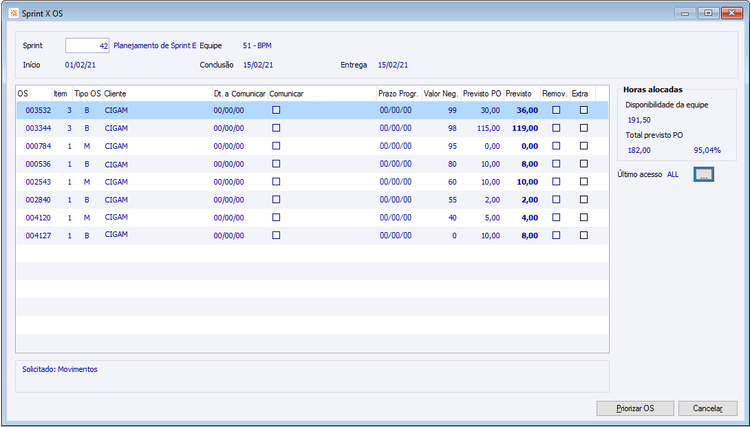Check Comunicar for OS 003532
Screen dimensions: 750x427
(x=276, y=110)
